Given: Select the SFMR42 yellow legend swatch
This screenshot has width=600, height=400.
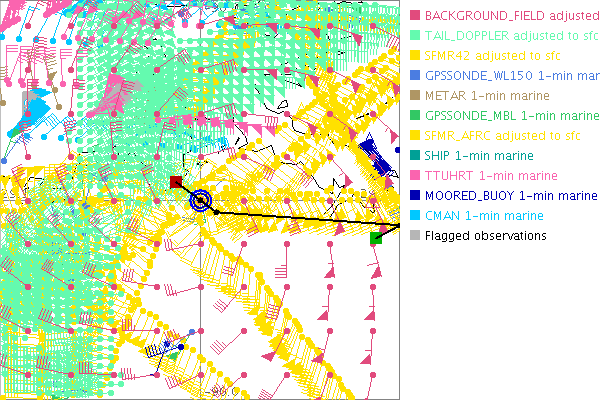Looking at the screenshot, I should pyautogui.click(x=415, y=56).
